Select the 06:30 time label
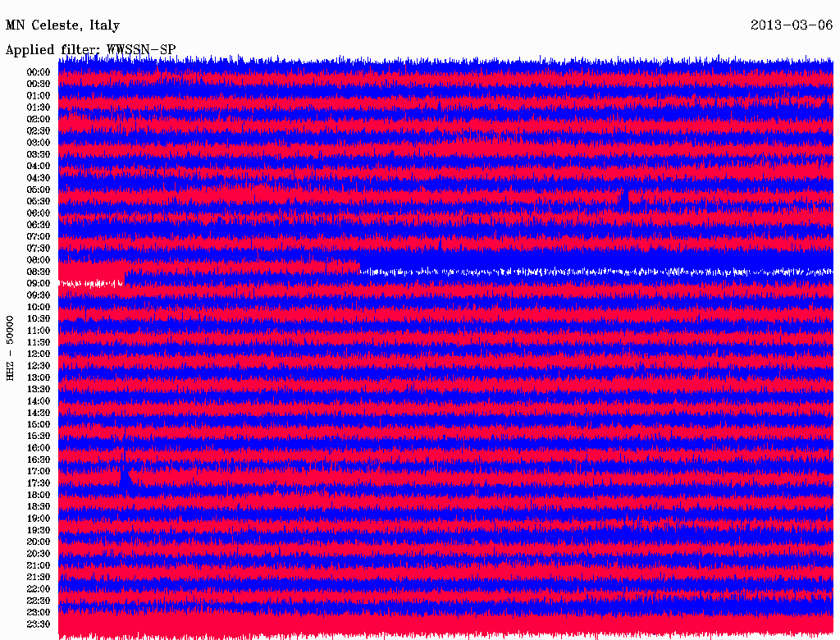This screenshot has width=840, height=640. [x=39, y=225]
